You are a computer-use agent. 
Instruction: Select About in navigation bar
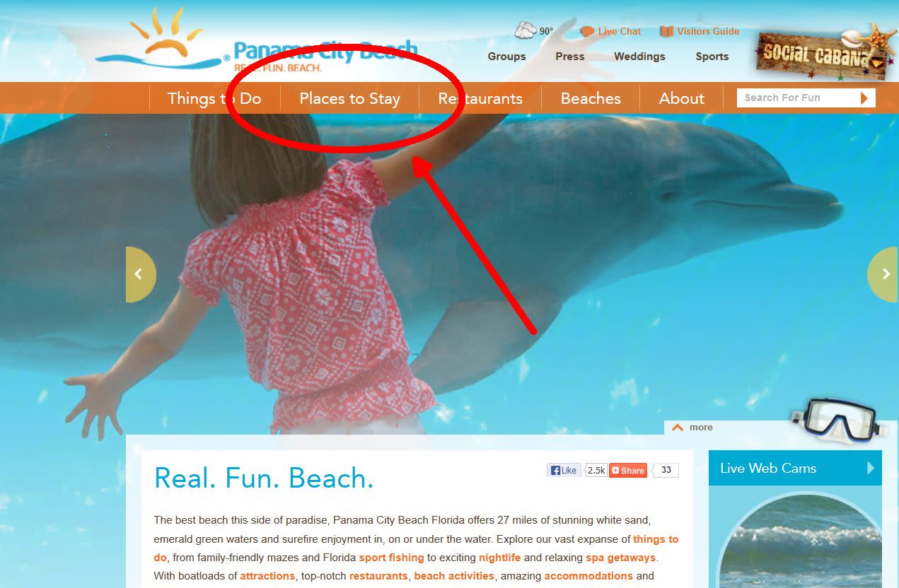(x=682, y=98)
